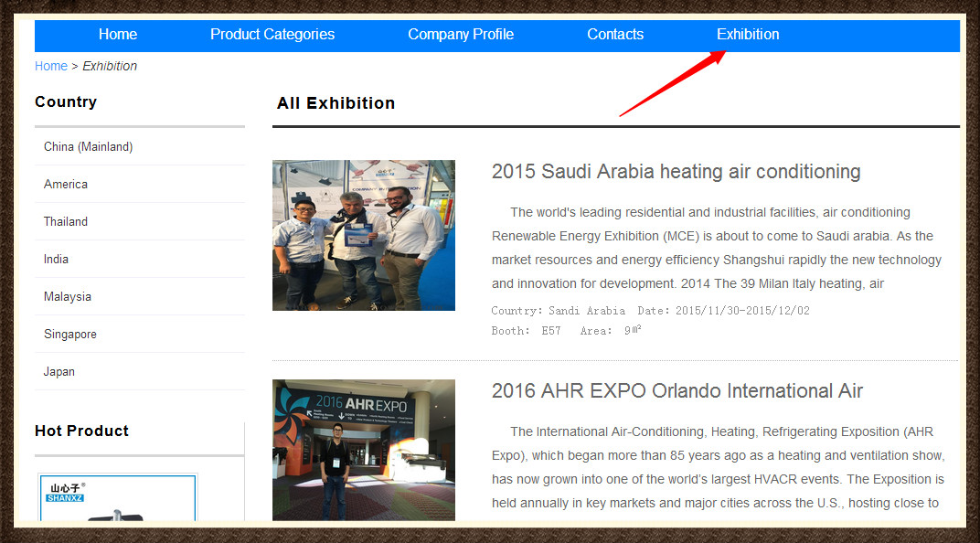Pick Malaysia from the Country sidebar
This screenshot has width=980, height=543.
click(68, 297)
